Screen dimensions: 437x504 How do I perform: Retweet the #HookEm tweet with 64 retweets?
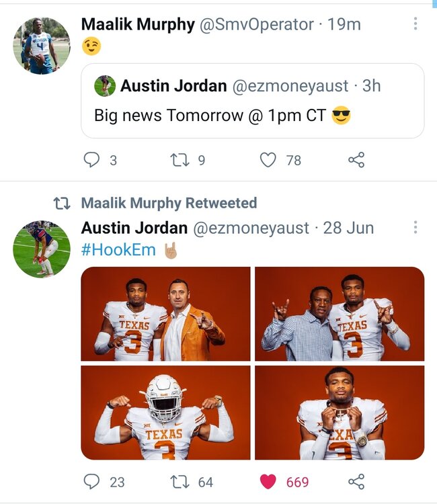(180, 482)
